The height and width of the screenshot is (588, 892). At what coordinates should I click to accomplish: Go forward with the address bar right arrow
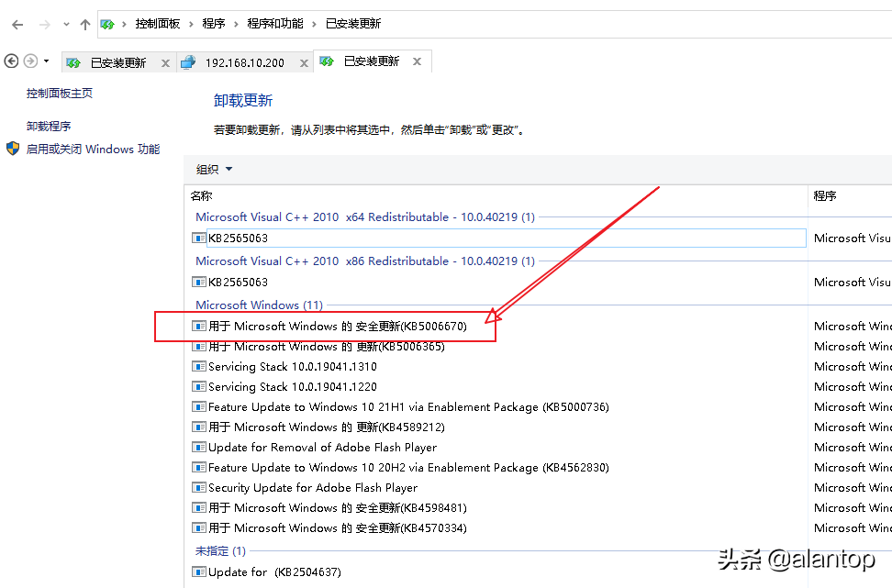pos(44,25)
